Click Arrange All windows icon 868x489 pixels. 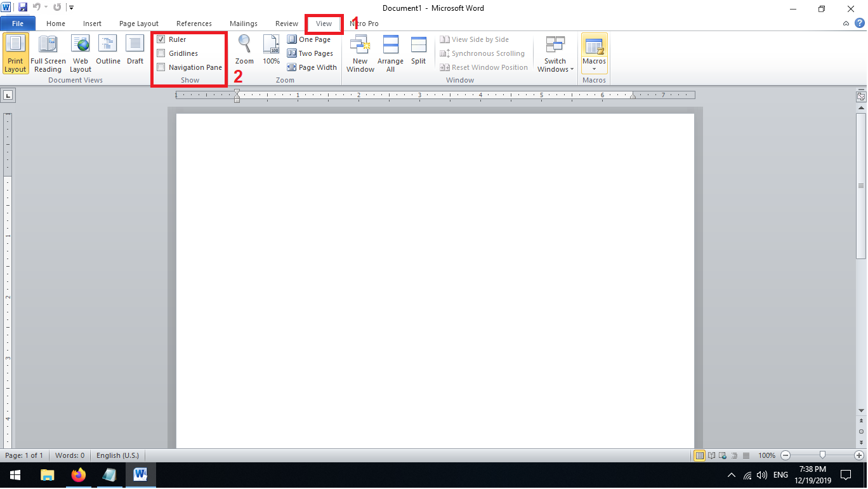click(390, 44)
